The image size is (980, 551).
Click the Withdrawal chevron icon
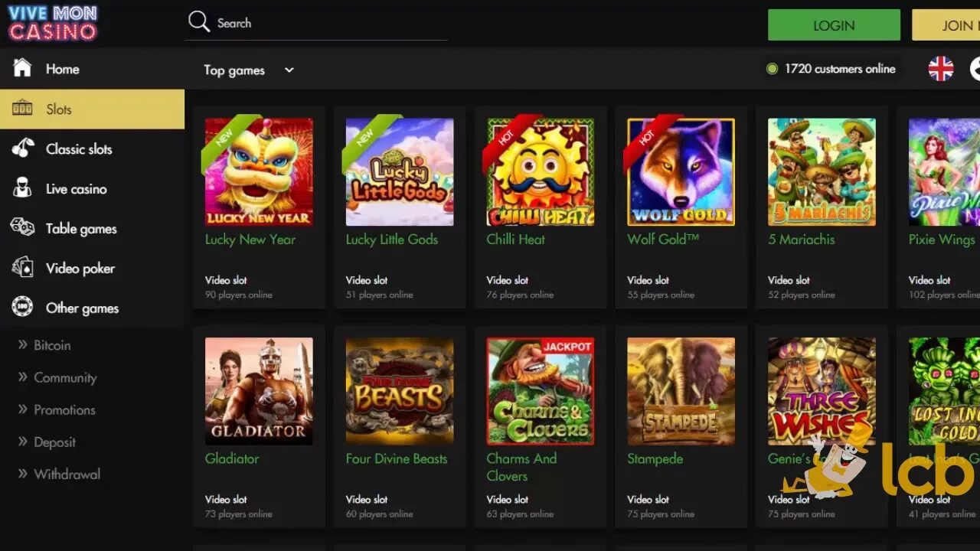22,474
